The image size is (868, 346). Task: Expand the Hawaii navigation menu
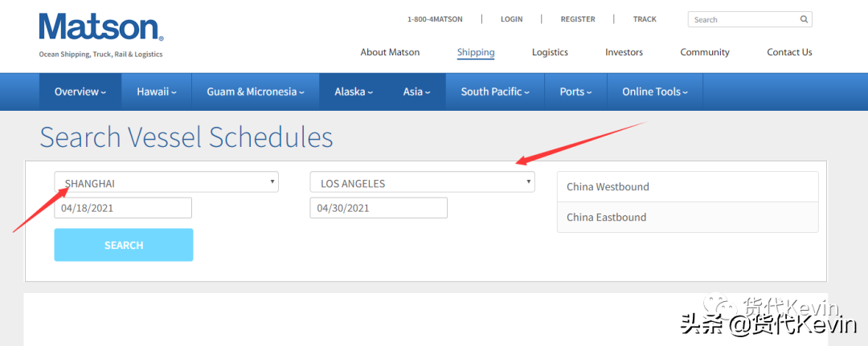coord(157,92)
